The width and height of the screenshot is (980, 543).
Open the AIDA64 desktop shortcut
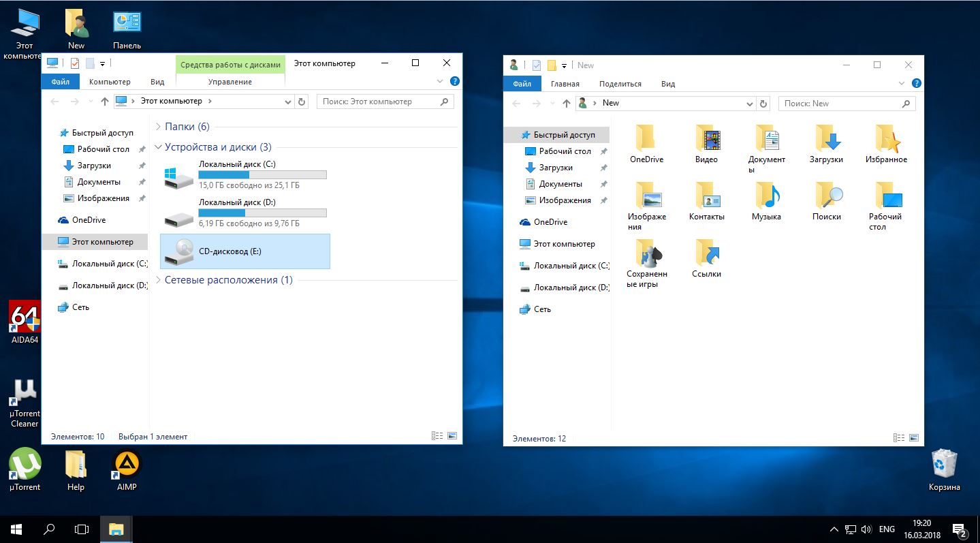coord(25,322)
